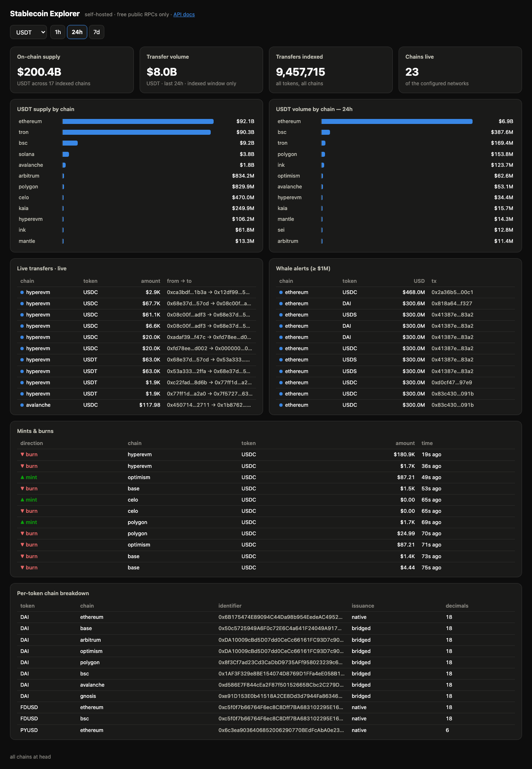532x769 pixels.
Task: Open the USDT token dropdown
Action: tap(28, 32)
